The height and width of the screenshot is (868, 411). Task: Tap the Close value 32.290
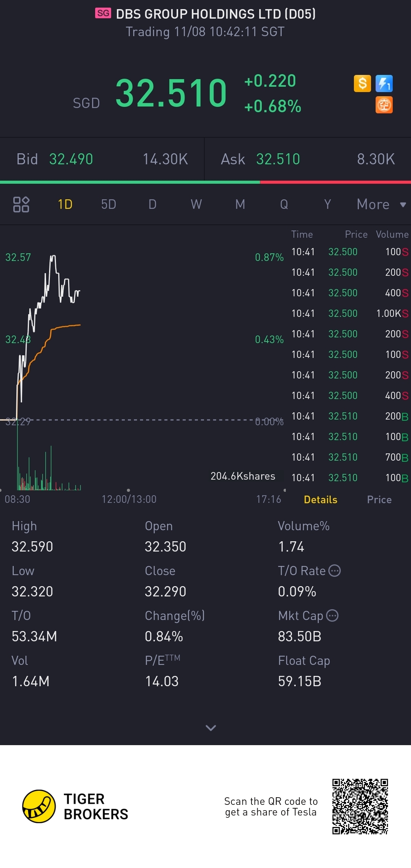pyautogui.click(x=166, y=591)
